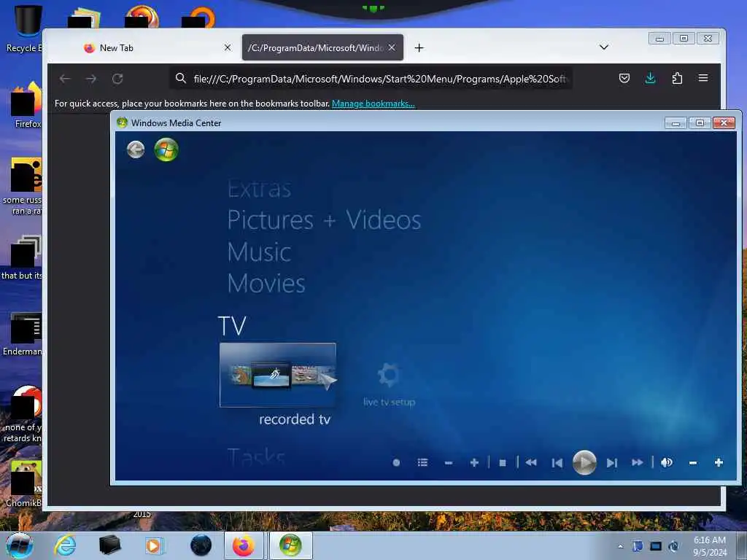Open the Firefox downloads panel
This screenshot has width=747, height=560.
tap(650, 78)
